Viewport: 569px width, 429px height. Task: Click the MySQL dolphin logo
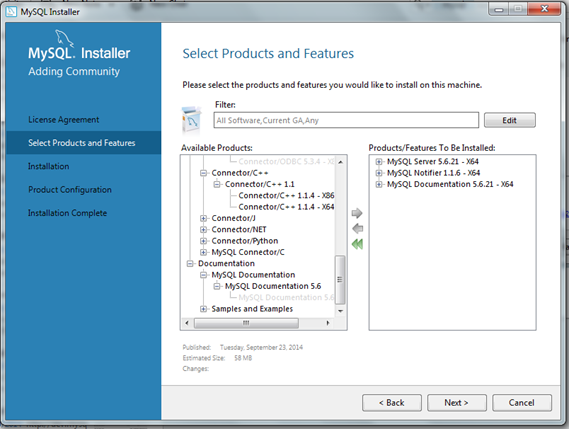(x=64, y=38)
